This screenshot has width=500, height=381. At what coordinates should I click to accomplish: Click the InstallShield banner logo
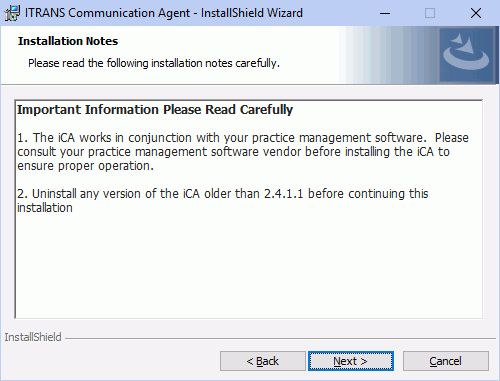pyautogui.click(x=466, y=55)
